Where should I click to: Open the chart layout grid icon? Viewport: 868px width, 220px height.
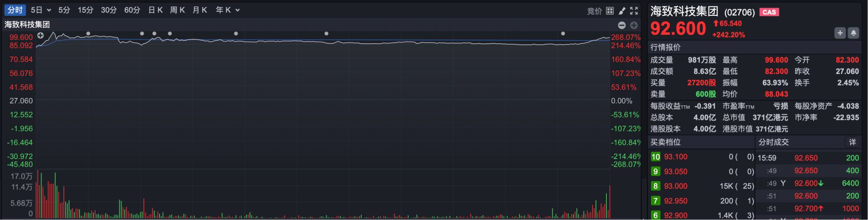pos(610,10)
